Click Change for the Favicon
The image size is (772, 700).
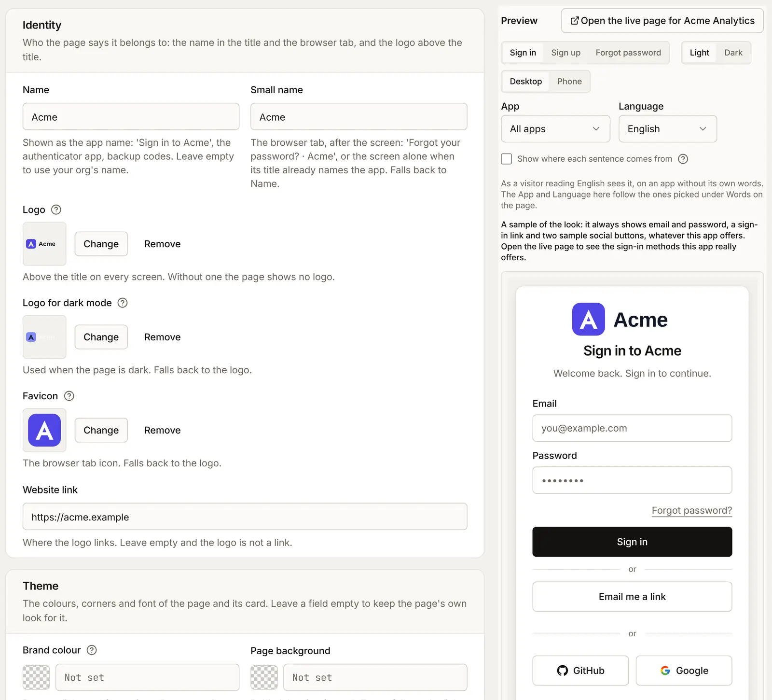click(101, 430)
